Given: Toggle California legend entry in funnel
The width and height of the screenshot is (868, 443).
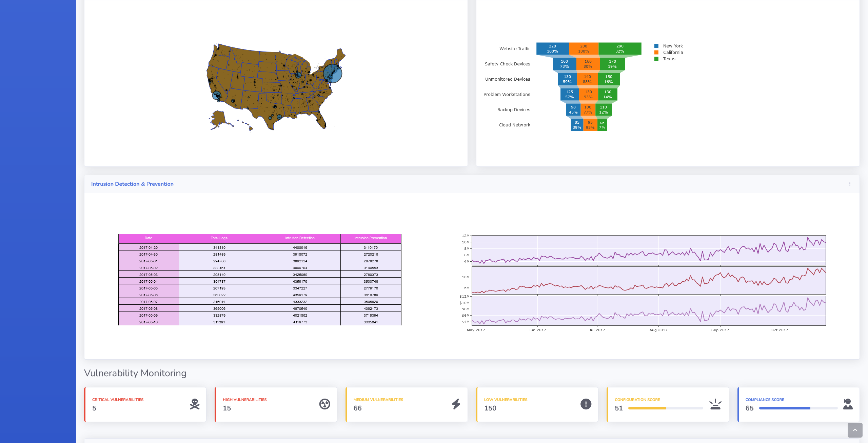Looking at the screenshot, I should pyautogui.click(x=673, y=53).
